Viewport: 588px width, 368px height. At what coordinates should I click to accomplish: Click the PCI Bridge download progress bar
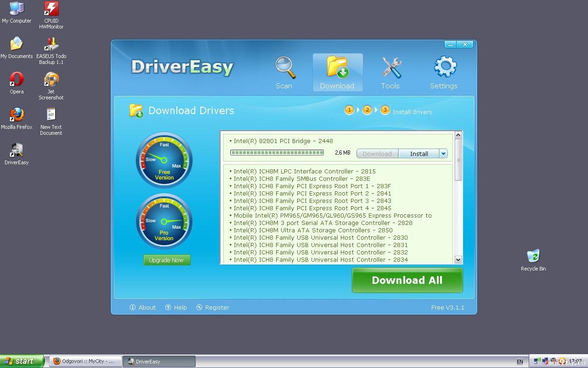277,153
